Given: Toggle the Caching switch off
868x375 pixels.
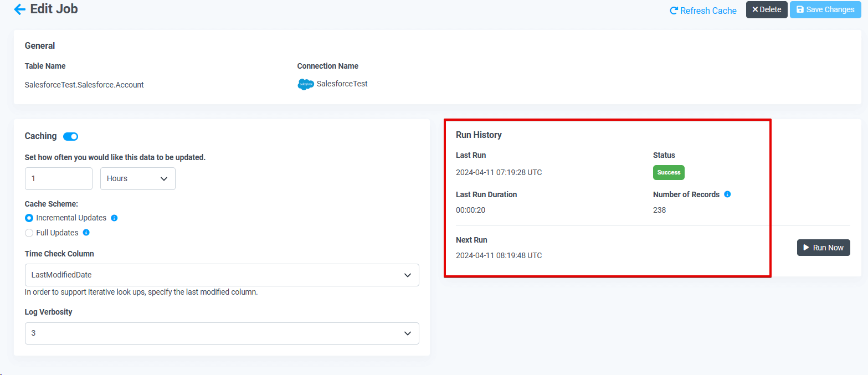Looking at the screenshot, I should 71,136.
